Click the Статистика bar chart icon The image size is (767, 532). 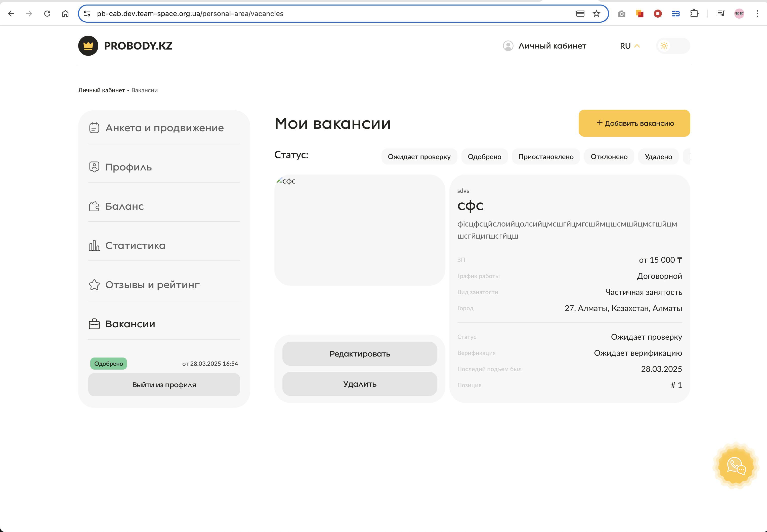pos(94,246)
